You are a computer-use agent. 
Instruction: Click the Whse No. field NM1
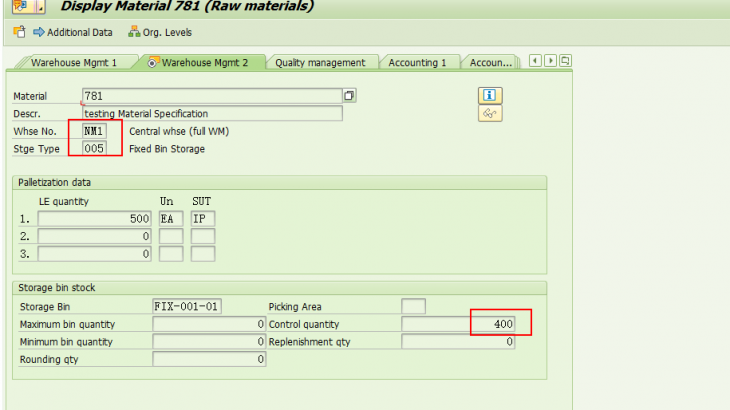pyautogui.click(x=95, y=131)
